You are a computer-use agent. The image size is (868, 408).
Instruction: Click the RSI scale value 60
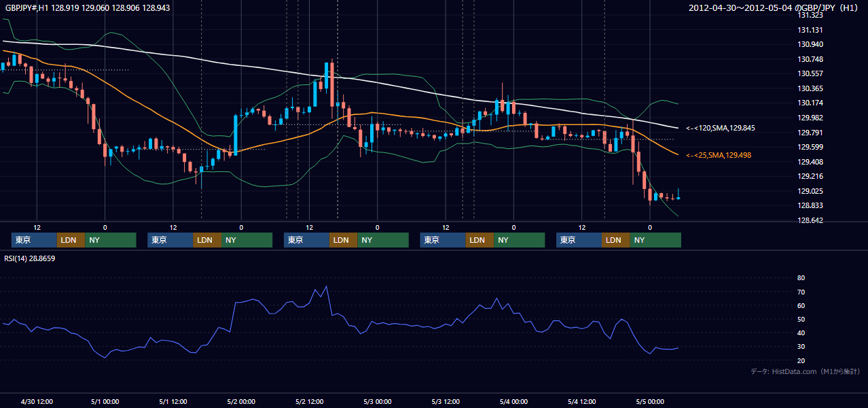(801, 305)
